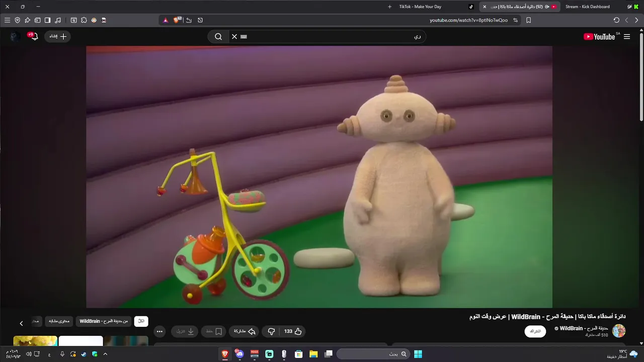Screen dimensions: 644x362
Task: Dislike the video with thumbs down
Action: (271, 331)
